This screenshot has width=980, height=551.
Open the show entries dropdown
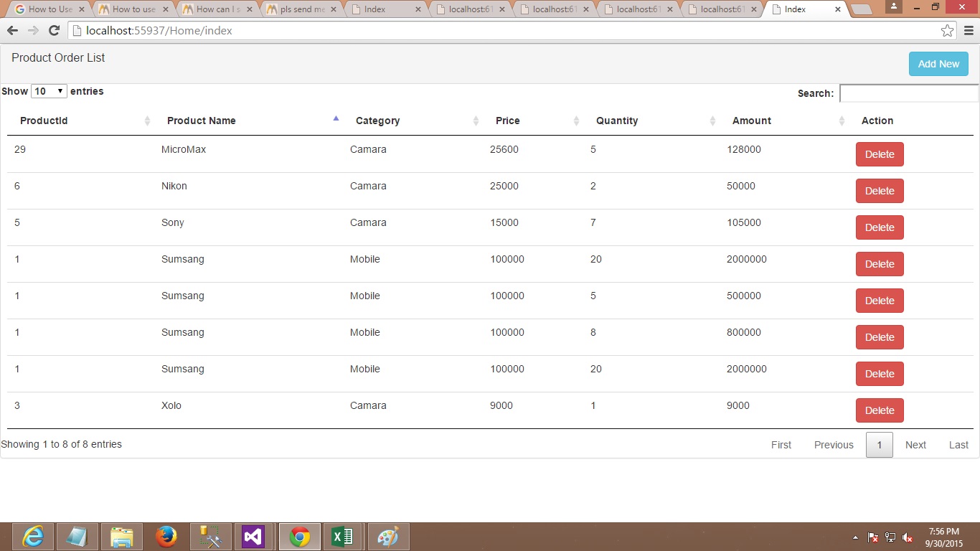(x=49, y=91)
